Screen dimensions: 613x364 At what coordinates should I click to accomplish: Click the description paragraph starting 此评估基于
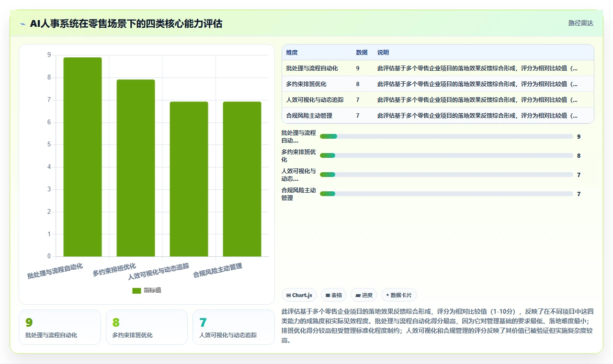coord(438,326)
